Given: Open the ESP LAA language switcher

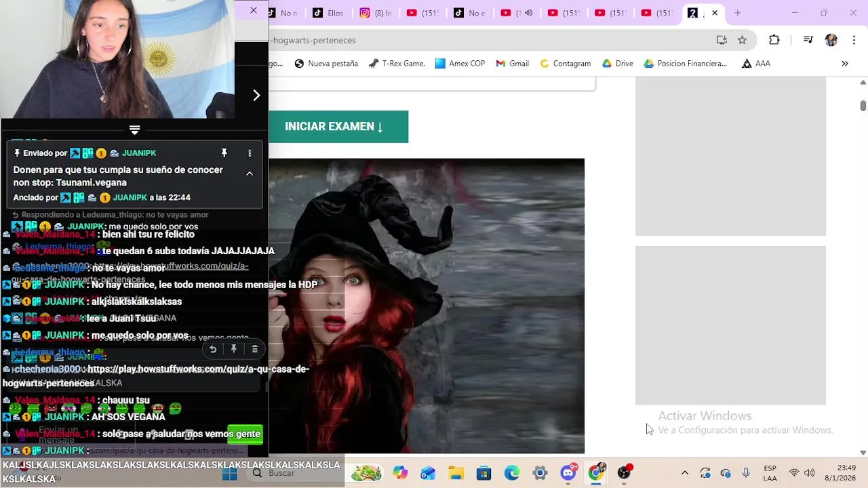Looking at the screenshot, I should click(x=770, y=473).
